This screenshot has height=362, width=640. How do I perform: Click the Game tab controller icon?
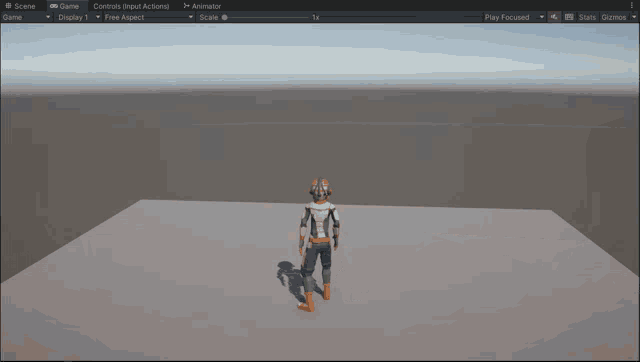tap(53, 6)
